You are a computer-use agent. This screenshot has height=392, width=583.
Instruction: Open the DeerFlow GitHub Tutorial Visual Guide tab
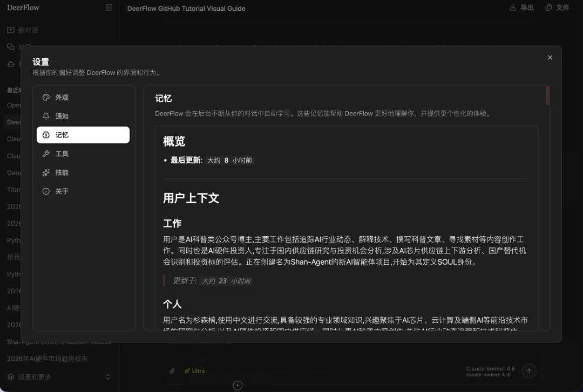(x=186, y=8)
